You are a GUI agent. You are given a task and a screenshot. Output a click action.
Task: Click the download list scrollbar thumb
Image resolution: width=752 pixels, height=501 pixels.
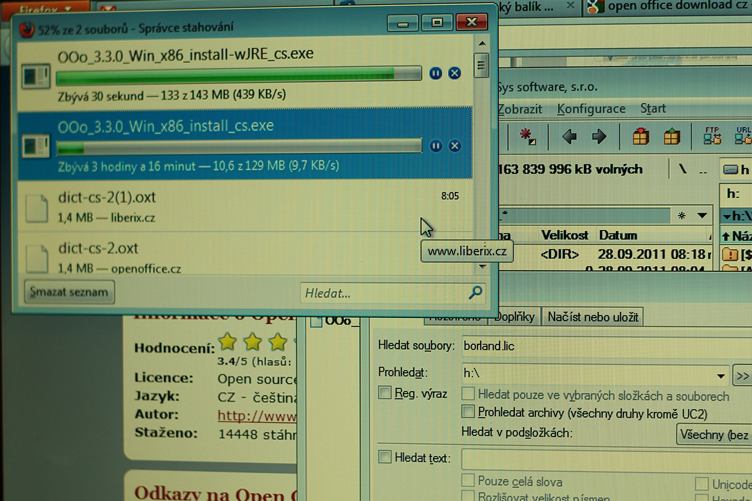481,66
